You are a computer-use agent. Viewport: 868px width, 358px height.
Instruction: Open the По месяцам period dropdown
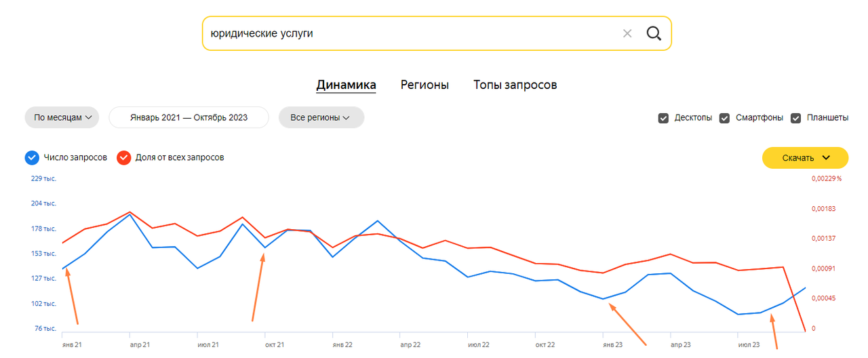(x=62, y=117)
